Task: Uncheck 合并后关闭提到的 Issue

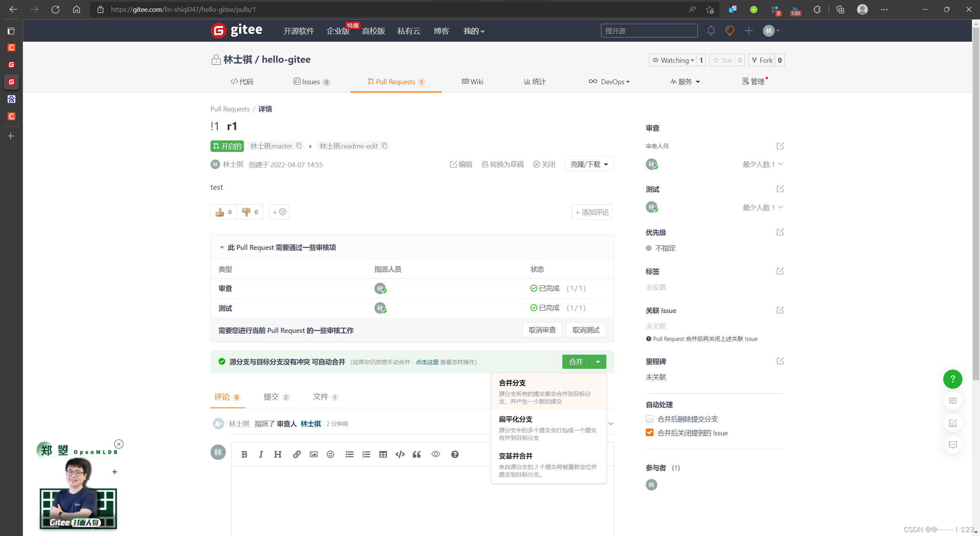Action: (x=649, y=432)
